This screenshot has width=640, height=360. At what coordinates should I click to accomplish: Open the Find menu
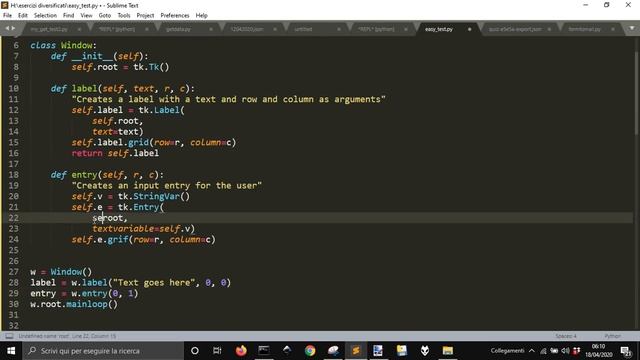(x=69, y=16)
